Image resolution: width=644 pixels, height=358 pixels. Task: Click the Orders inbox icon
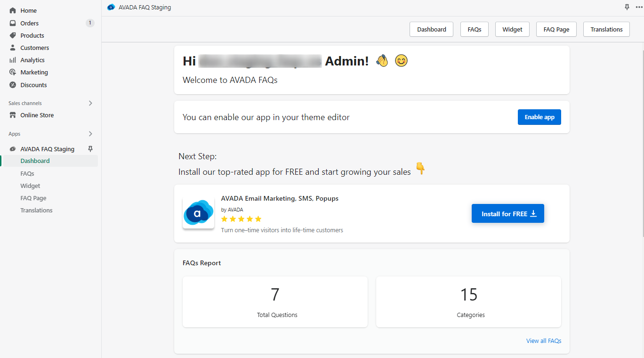(13, 23)
